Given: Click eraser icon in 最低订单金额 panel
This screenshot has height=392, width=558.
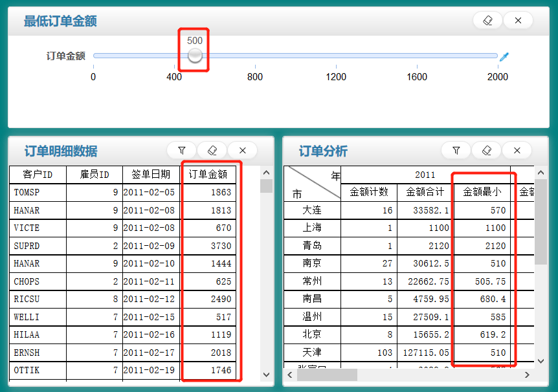Looking at the screenshot, I should click(x=487, y=21).
